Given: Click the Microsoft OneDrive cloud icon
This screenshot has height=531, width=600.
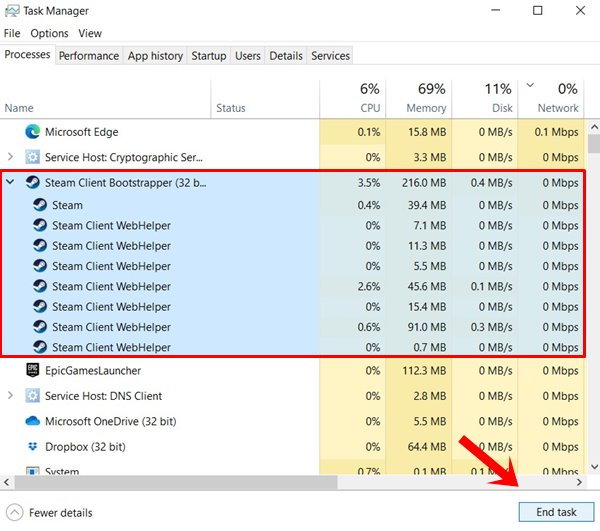Looking at the screenshot, I should coord(33,421).
